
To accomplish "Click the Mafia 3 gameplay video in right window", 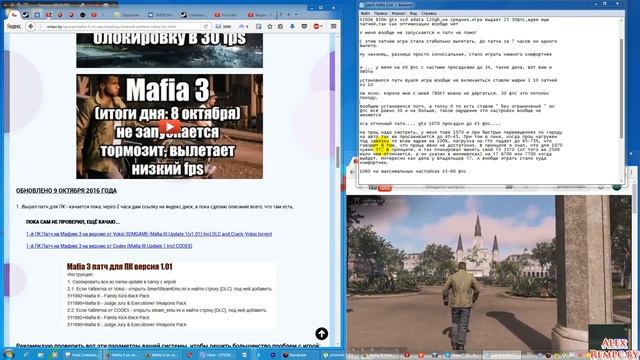I will pos(489,273).
